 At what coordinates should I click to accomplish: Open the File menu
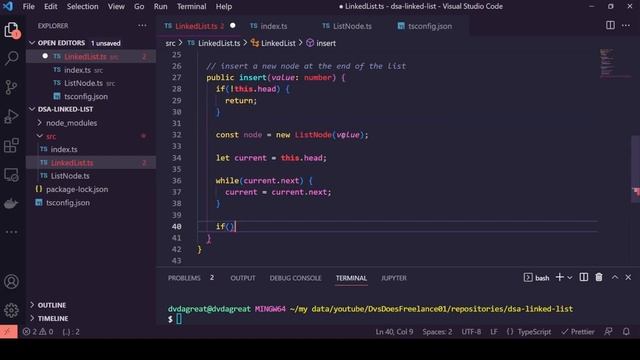pyautogui.click(x=29, y=7)
